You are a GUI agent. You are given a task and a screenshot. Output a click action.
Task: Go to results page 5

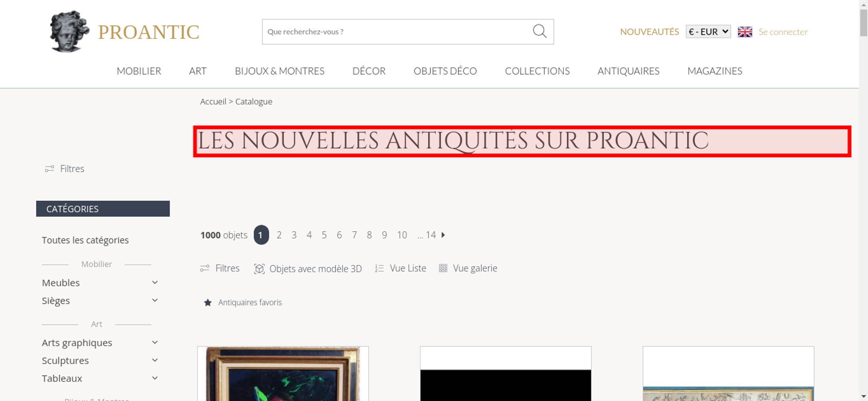pos(324,235)
